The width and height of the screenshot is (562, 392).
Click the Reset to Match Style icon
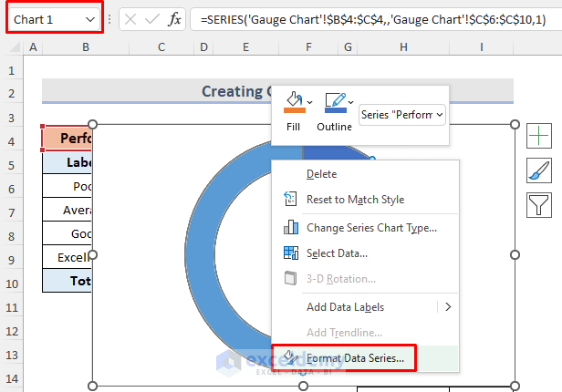click(290, 199)
